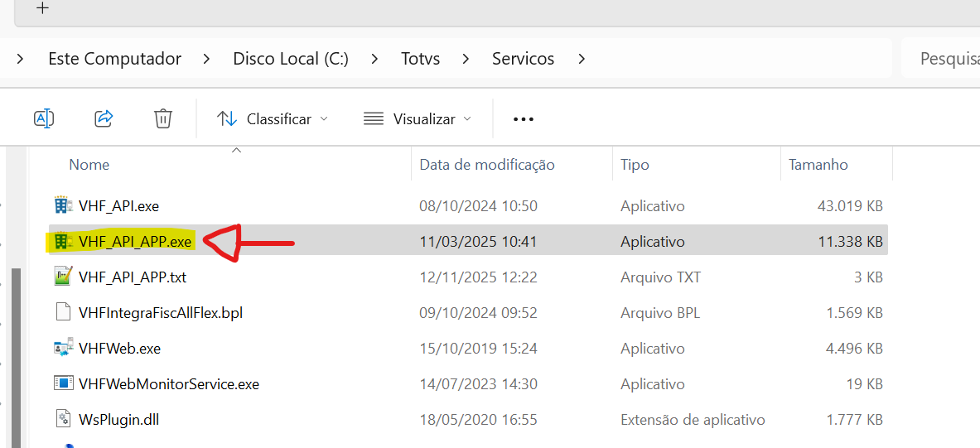Click the VHFWebMonitorService.exe icon
The height and width of the screenshot is (448, 980).
pyautogui.click(x=63, y=383)
